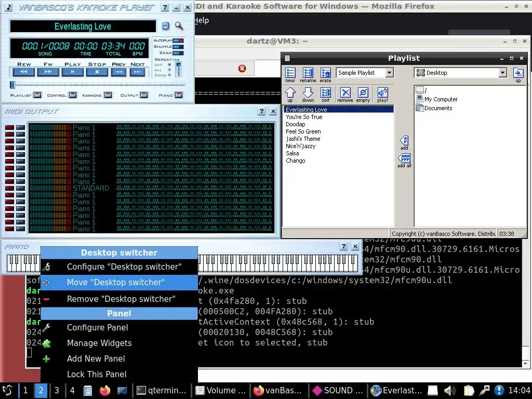Select 'Documents' in the folder list
This screenshot has height=399, width=532.
[x=434, y=108]
